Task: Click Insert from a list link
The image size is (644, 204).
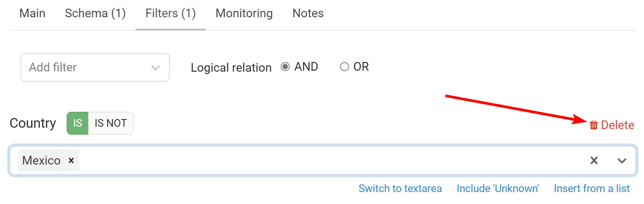Action: tap(592, 188)
